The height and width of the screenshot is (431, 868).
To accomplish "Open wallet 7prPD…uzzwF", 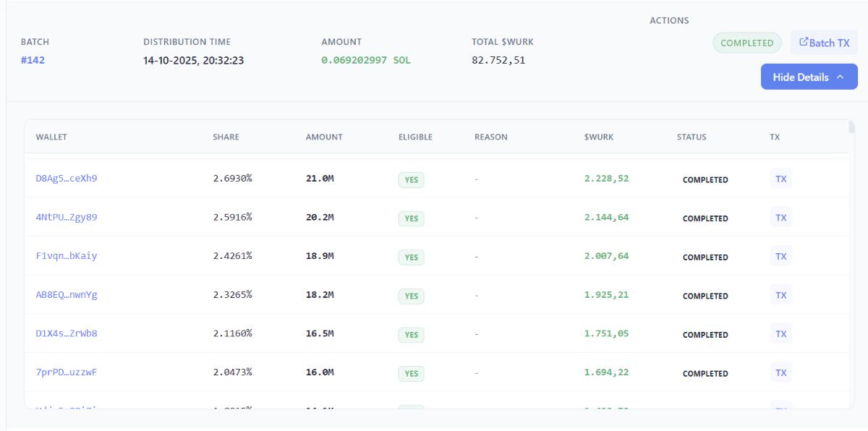I will point(67,372).
